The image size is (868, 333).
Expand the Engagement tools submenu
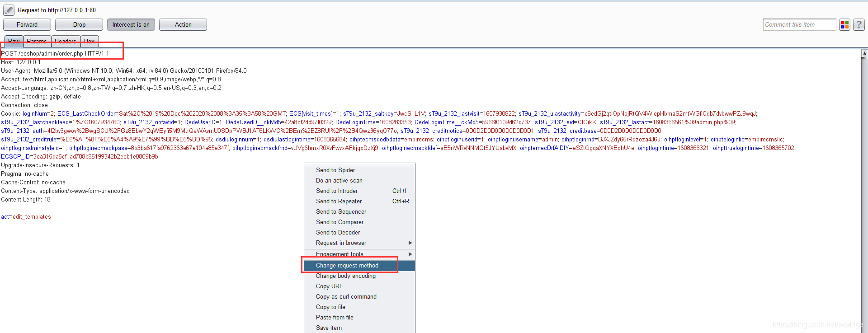(x=359, y=254)
